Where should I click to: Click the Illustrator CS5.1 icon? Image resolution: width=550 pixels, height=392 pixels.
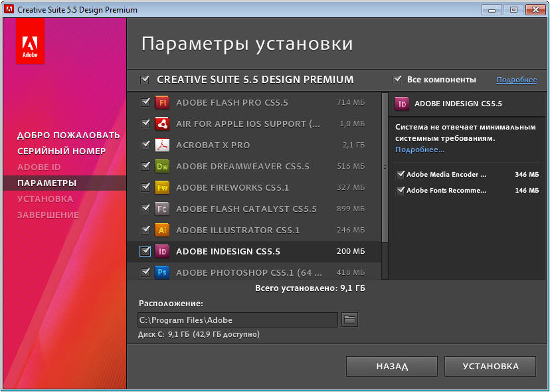(163, 230)
